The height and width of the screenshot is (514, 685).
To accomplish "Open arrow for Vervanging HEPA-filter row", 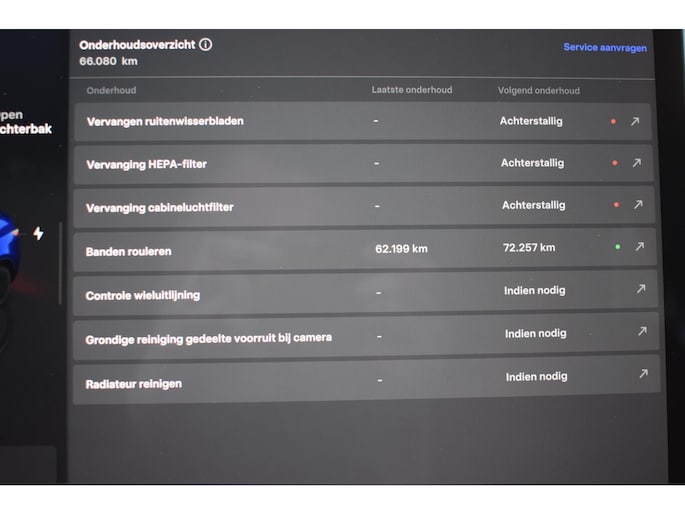I will [x=635, y=163].
